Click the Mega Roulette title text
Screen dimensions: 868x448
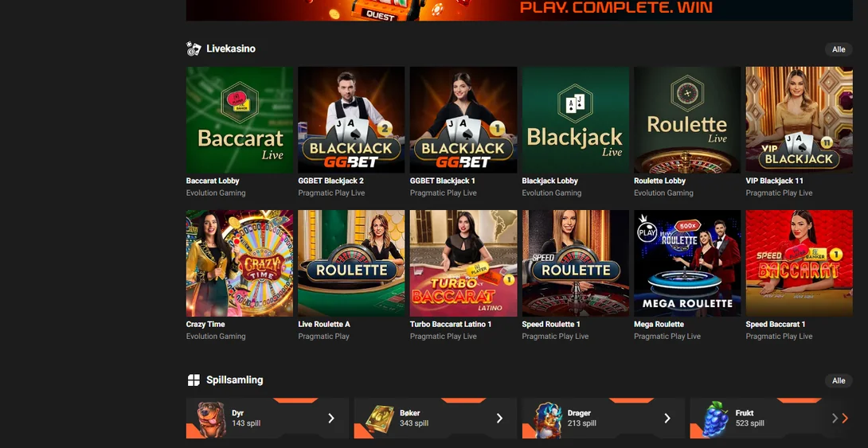(x=659, y=324)
